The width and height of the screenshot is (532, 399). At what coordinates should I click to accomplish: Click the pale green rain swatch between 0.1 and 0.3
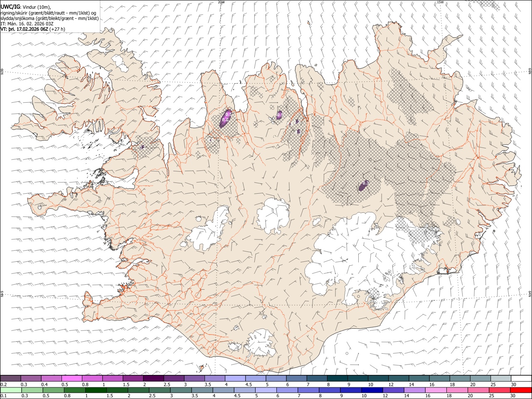11,390
